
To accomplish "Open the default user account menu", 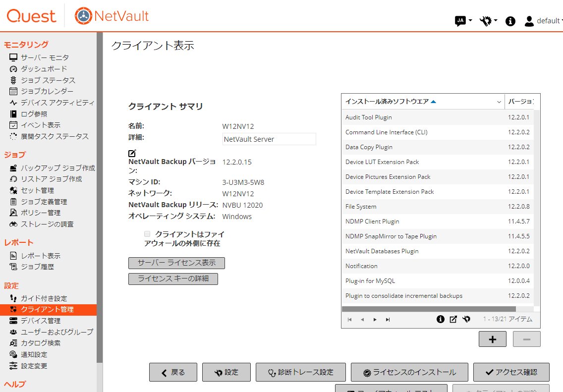I will (544, 21).
